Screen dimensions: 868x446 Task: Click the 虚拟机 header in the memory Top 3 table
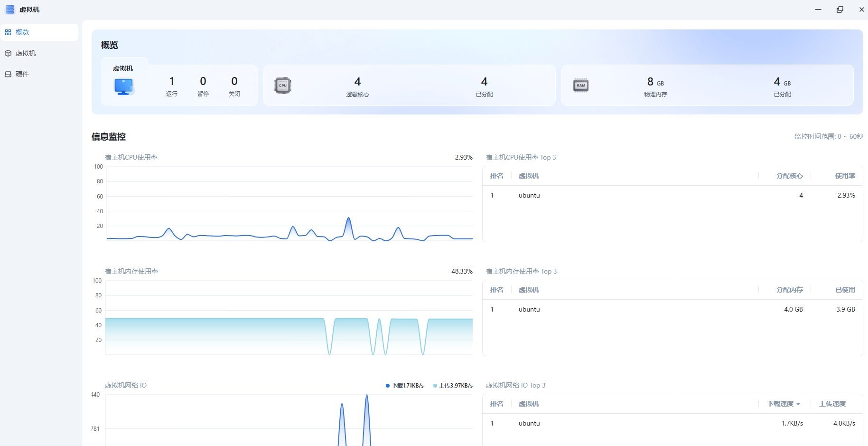(529, 290)
